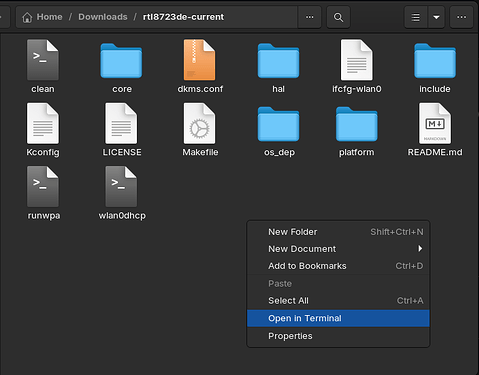This screenshot has width=479, height=375.
Task: Click the wlan0dhcp file name label
Action: pos(122,216)
